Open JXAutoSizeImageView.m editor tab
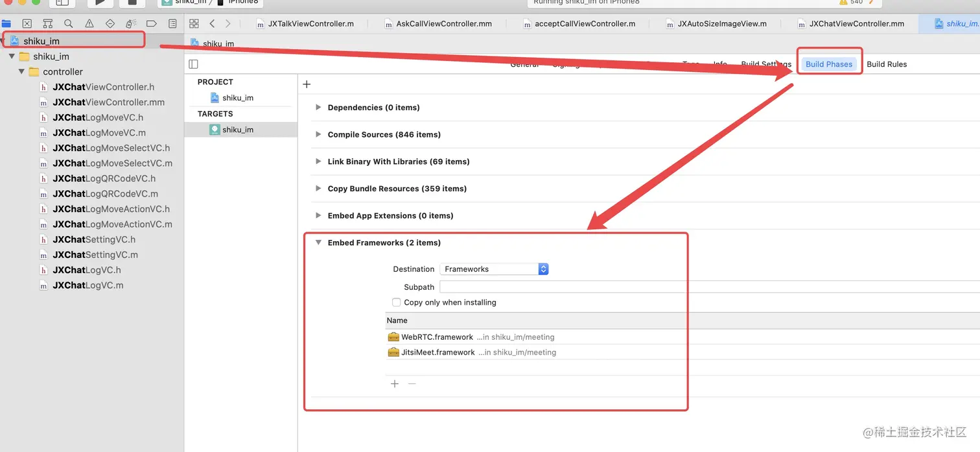The width and height of the screenshot is (980, 452). [x=717, y=23]
